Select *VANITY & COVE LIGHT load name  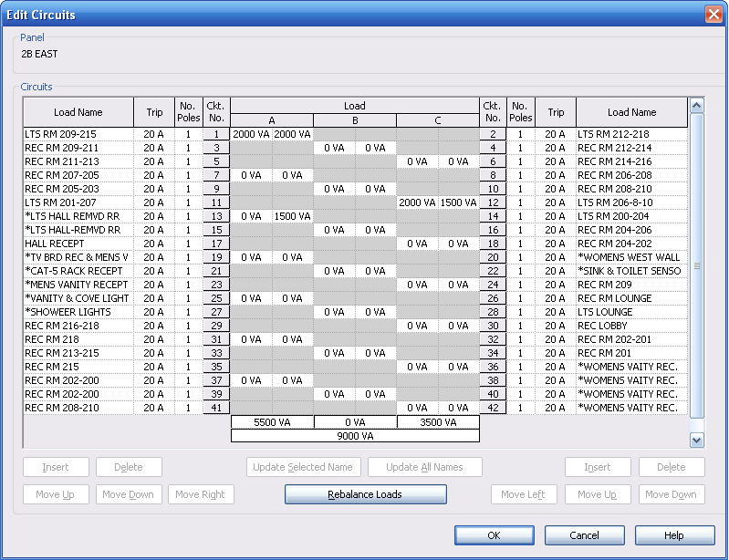[x=78, y=298]
